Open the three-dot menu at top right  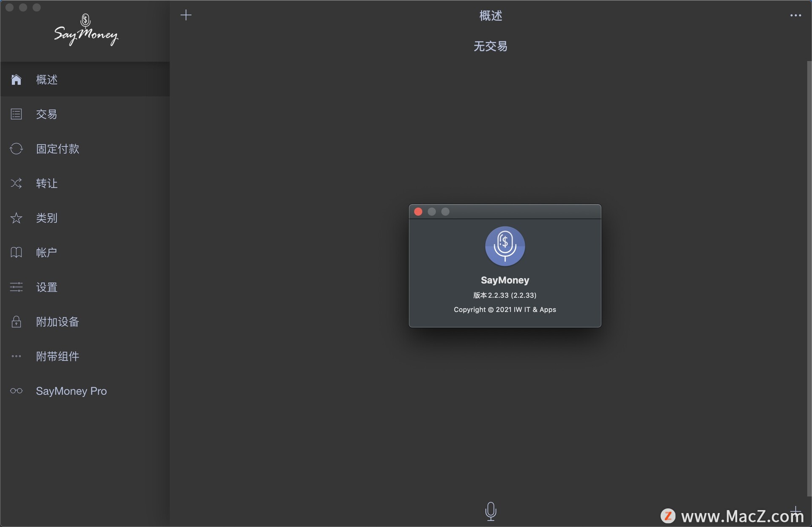(x=796, y=16)
